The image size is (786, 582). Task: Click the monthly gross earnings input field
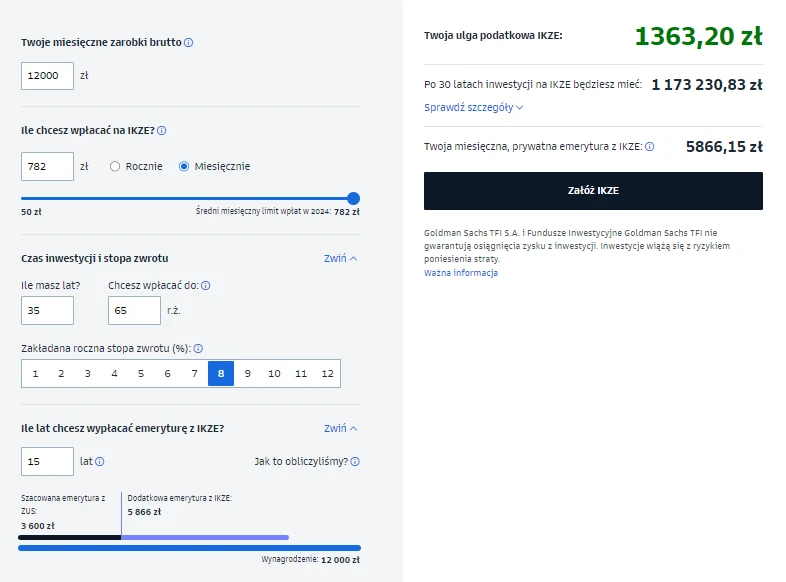(47, 75)
